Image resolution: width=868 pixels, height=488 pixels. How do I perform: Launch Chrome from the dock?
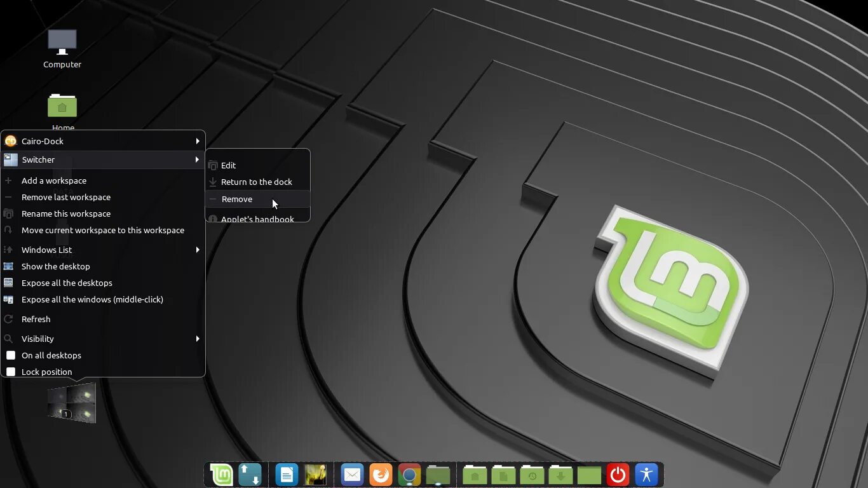[409, 475]
